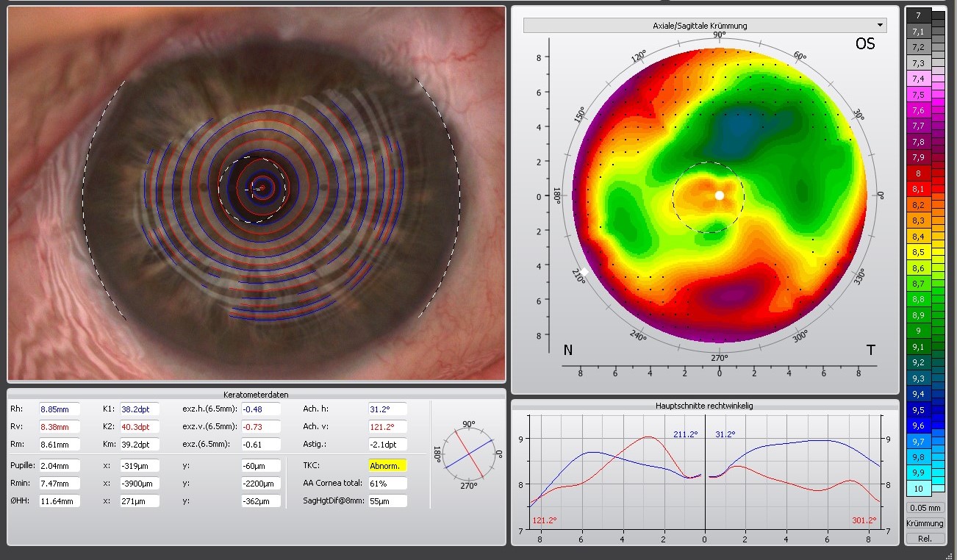957x560 pixels.
Task: Select the K1 field showing 38.2dpt
Action: (x=140, y=409)
